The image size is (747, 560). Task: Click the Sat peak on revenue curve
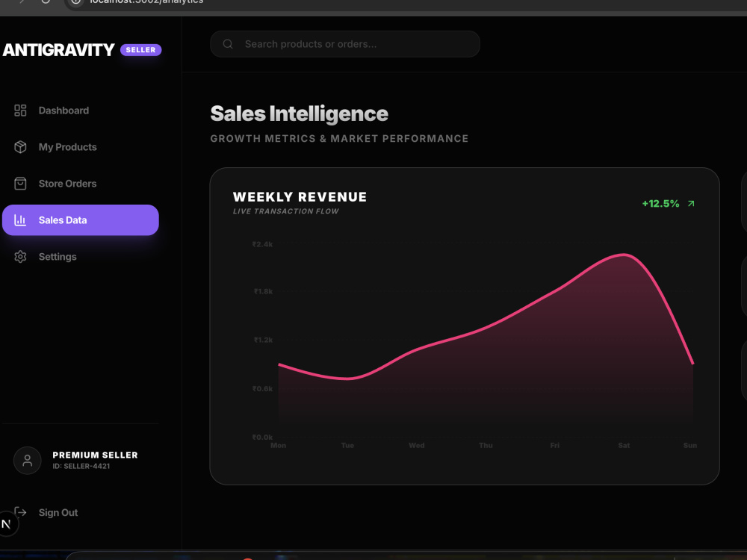[624, 255]
